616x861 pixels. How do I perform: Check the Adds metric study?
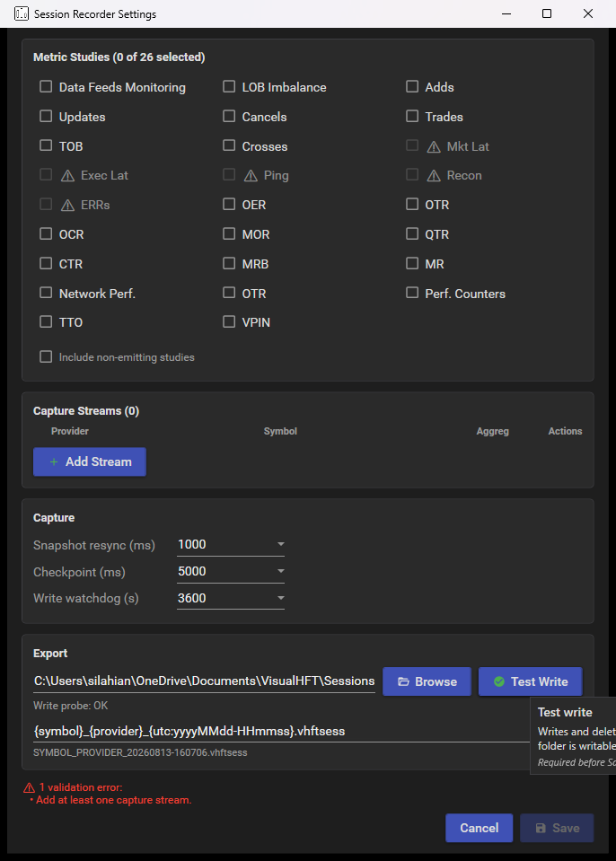pos(412,87)
